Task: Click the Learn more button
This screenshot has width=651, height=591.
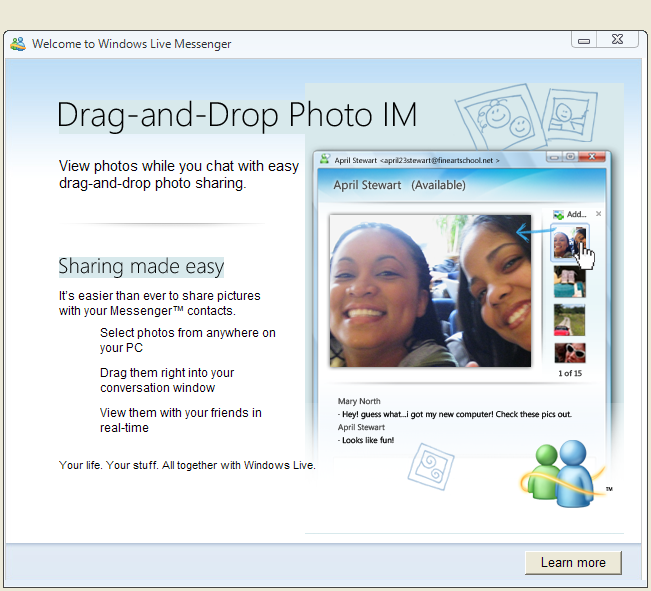Action: tap(573, 563)
